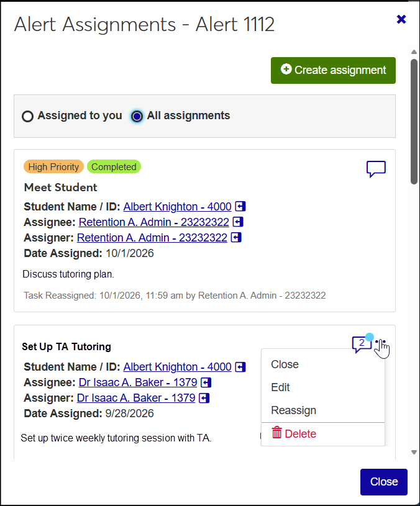
Task: Click the Completed status badge
Action: 114,167
